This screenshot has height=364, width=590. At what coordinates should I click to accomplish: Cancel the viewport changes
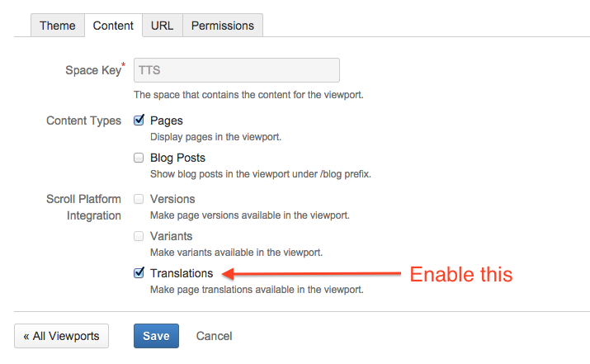(x=214, y=336)
